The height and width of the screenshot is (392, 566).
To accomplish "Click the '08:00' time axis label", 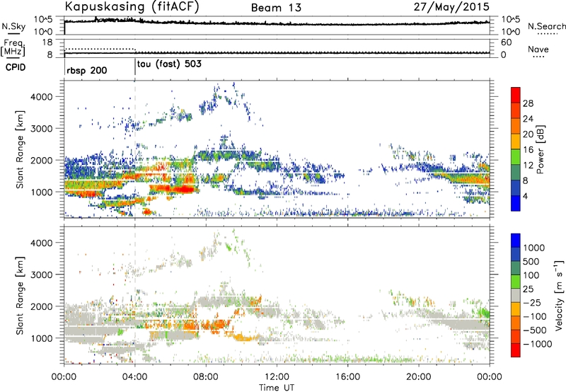I will pos(206,377).
